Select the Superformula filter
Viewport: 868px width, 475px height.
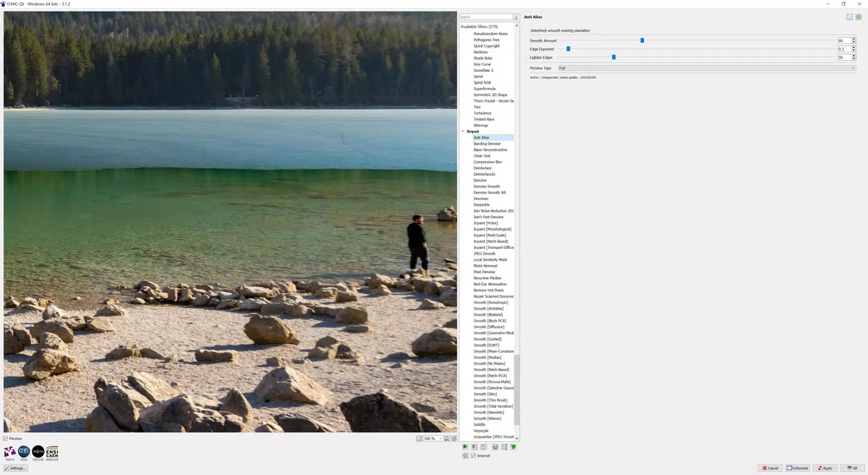485,89
